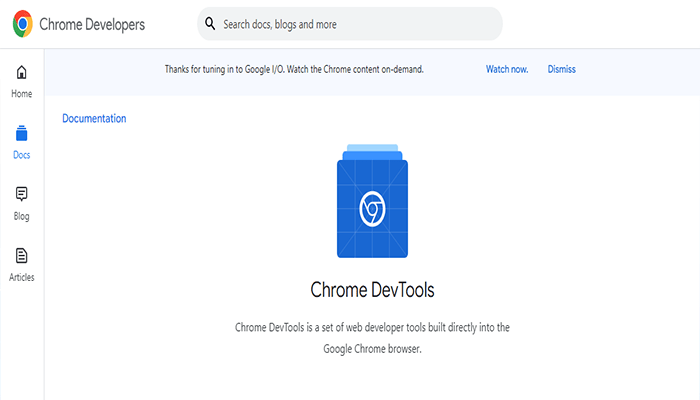The image size is (700, 400).
Task: Open Blog icon in sidebar
Action: pyautogui.click(x=21, y=194)
